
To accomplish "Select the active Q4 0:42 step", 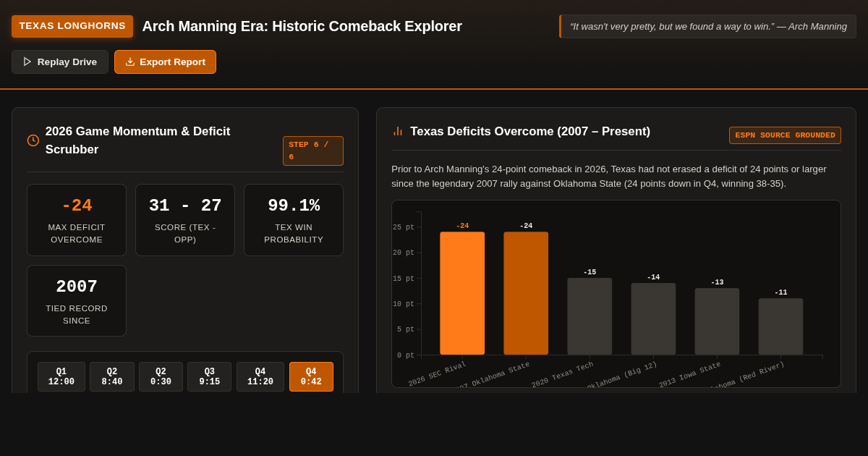I will click(x=311, y=377).
